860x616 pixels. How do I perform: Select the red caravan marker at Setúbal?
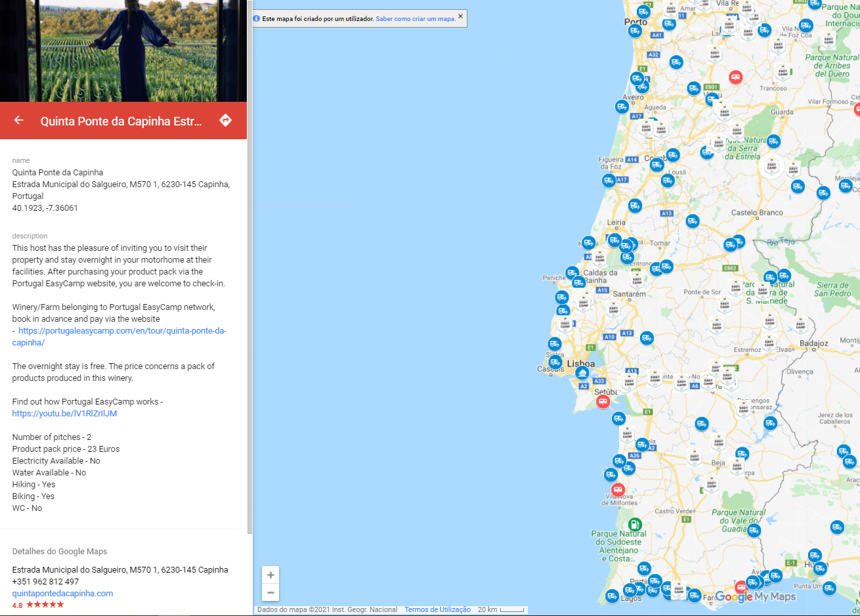[x=603, y=401]
